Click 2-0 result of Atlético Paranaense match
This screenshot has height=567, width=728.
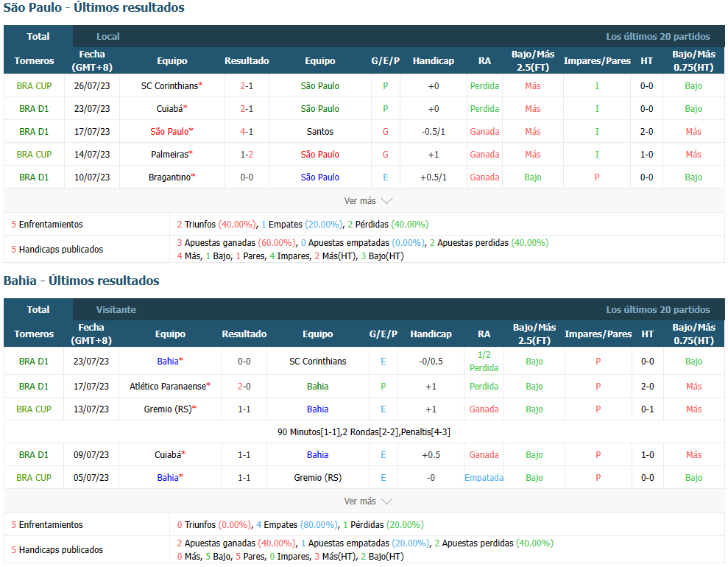pyautogui.click(x=244, y=386)
